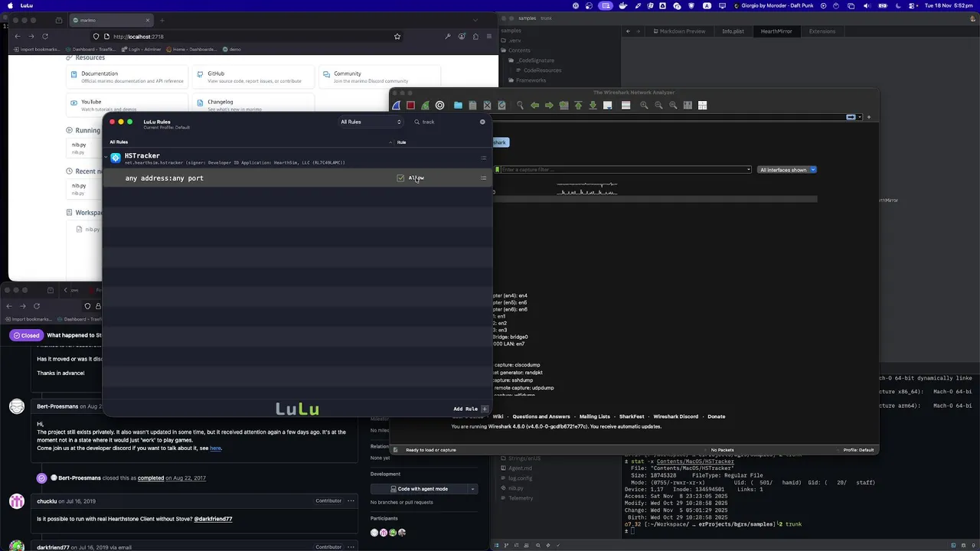Viewport: 980px width, 551px height.
Task: Click the Wireshark capture filter input field
Action: (x=624, y=170)
